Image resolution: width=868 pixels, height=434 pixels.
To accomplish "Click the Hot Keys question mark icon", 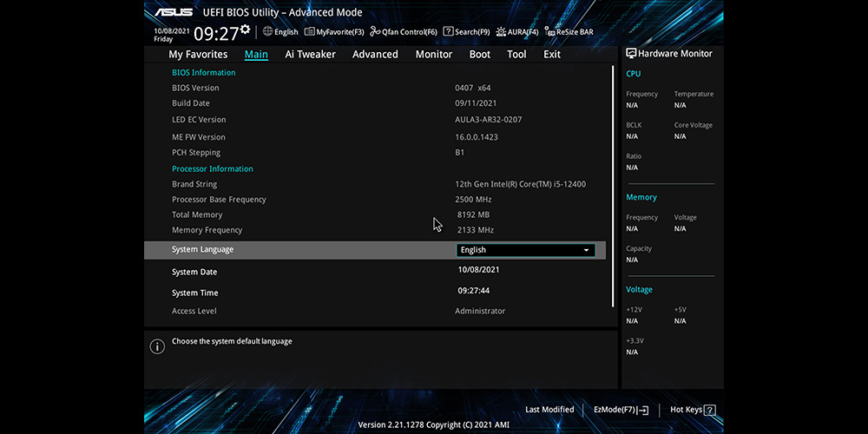I will 710,411.
